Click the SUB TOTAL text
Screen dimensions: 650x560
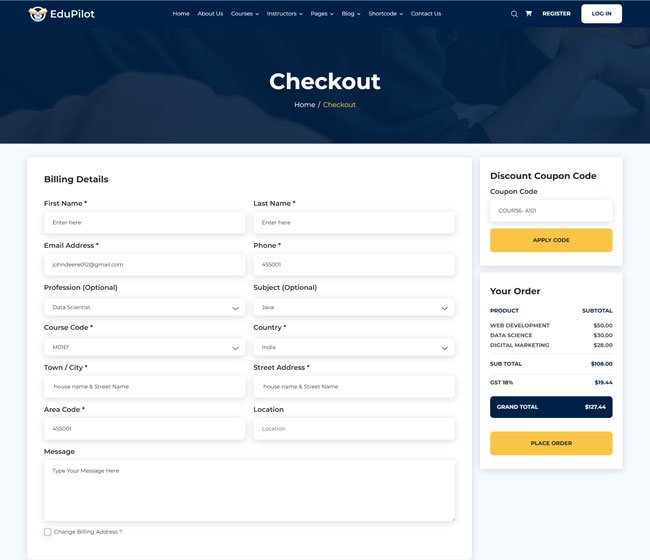(506, 364)
